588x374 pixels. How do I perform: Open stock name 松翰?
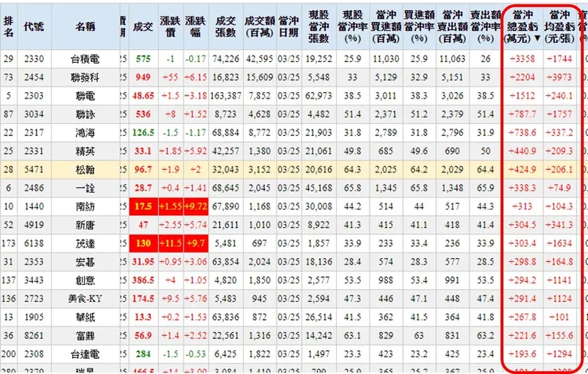[85, 169]
